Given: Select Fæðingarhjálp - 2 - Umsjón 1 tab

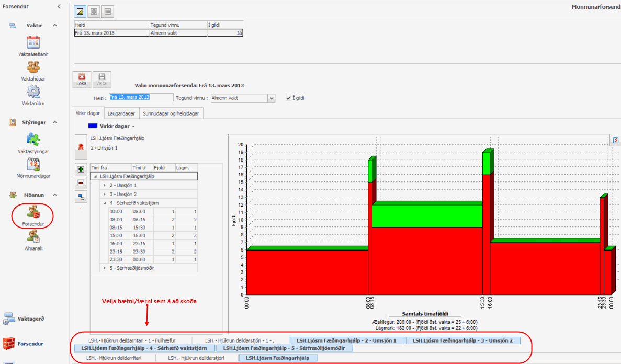Looking at the screenshot, I should [346, 340].
